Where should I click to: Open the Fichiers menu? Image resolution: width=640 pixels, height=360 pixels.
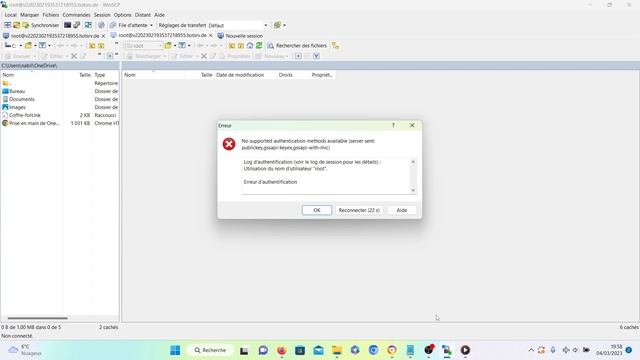[51, 15]
